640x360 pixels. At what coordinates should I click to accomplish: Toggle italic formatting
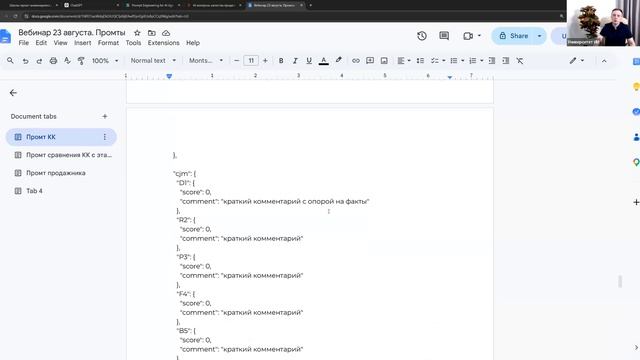tap(295, 60)
